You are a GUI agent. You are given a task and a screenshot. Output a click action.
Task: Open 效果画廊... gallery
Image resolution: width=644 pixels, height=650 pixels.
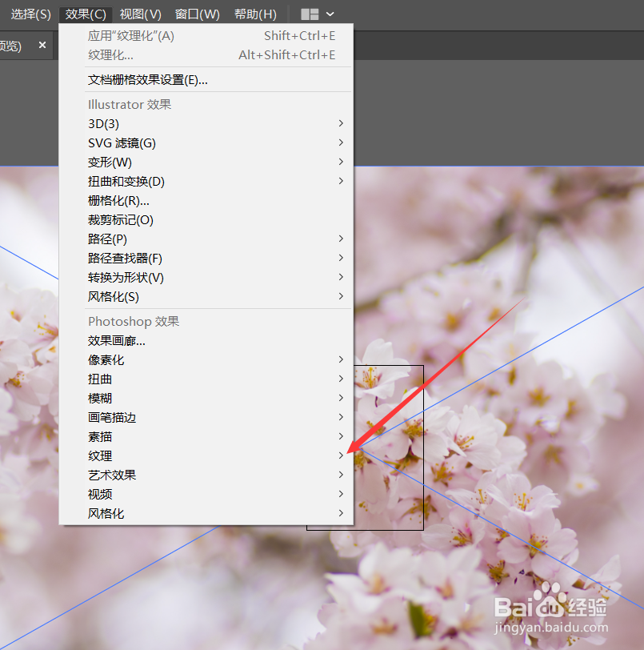click(x=206, y=341)
